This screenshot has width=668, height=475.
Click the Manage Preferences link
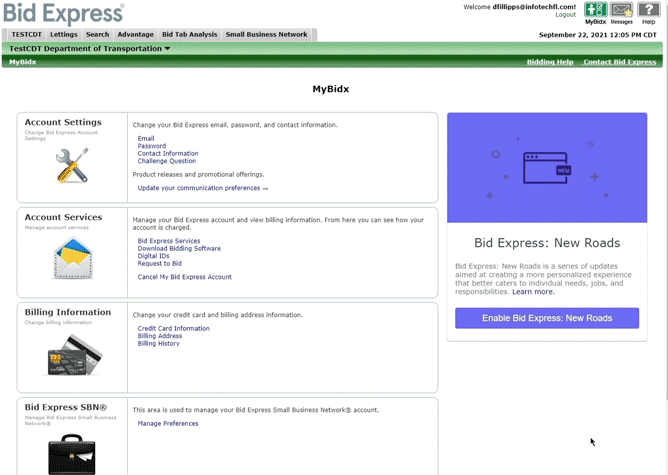[x=168, y=423]
